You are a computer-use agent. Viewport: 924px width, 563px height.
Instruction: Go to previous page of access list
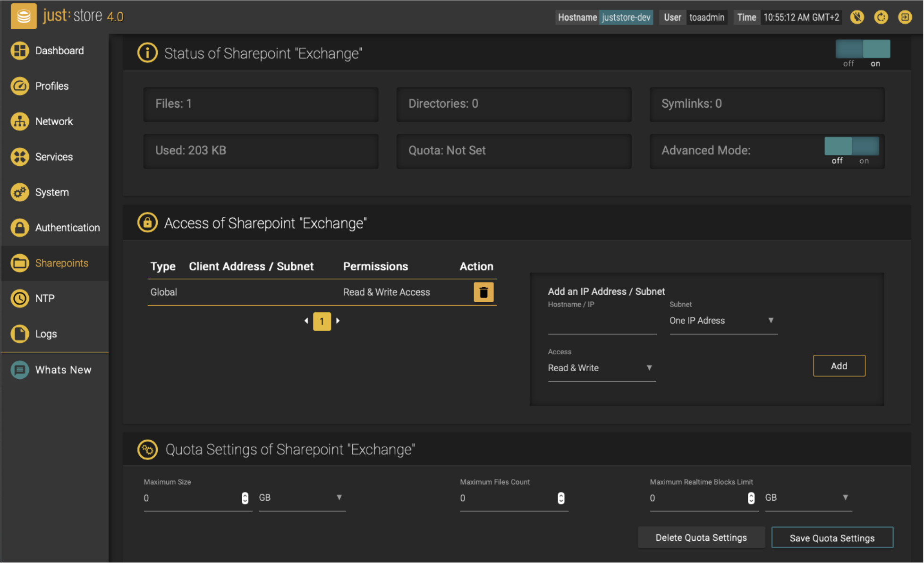[306, 321]
